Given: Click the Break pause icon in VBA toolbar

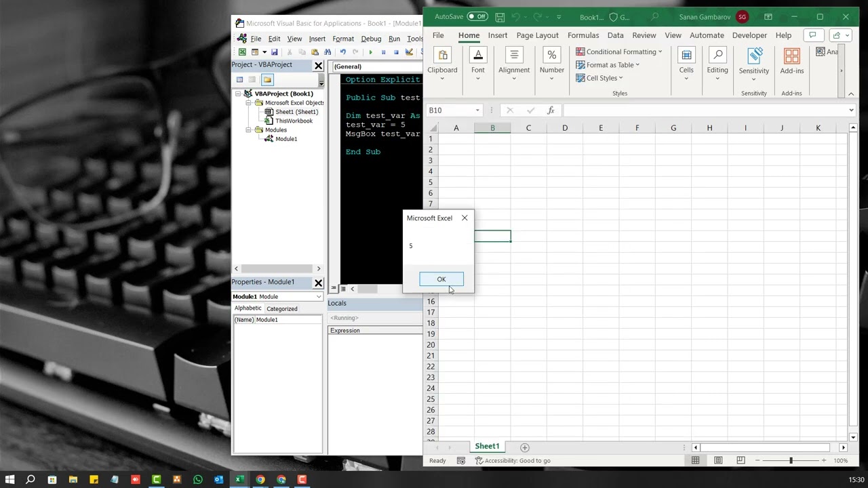Looking at the screenshot, I should [x=383, y=52].
